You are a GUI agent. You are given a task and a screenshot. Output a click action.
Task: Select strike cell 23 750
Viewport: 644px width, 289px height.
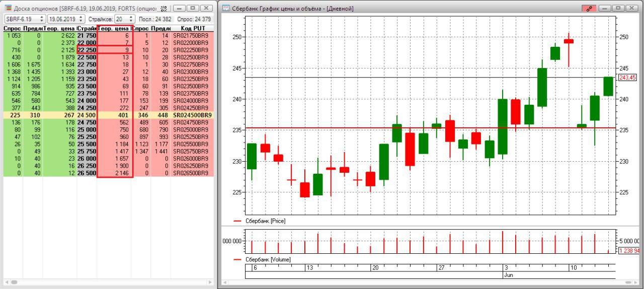click(x=87, y=94)
